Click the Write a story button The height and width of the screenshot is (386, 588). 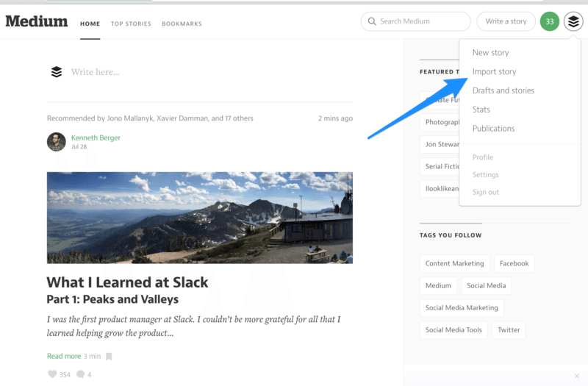pyautogui.click(x=506, y=21)
